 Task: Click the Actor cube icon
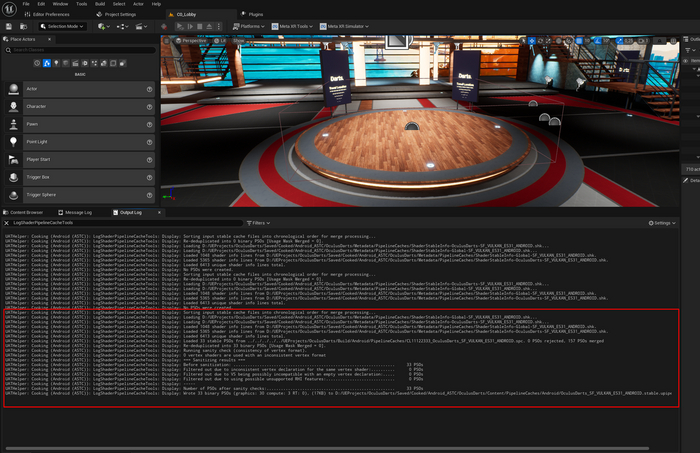coord(13,89)
